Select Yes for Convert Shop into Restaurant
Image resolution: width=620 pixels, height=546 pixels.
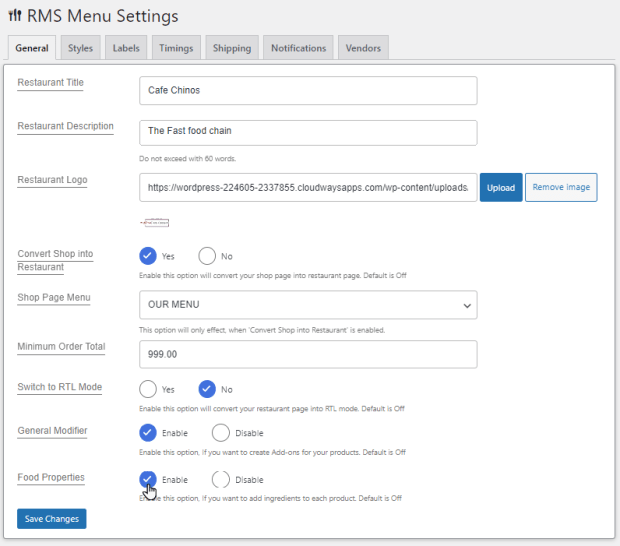[148, 256]
